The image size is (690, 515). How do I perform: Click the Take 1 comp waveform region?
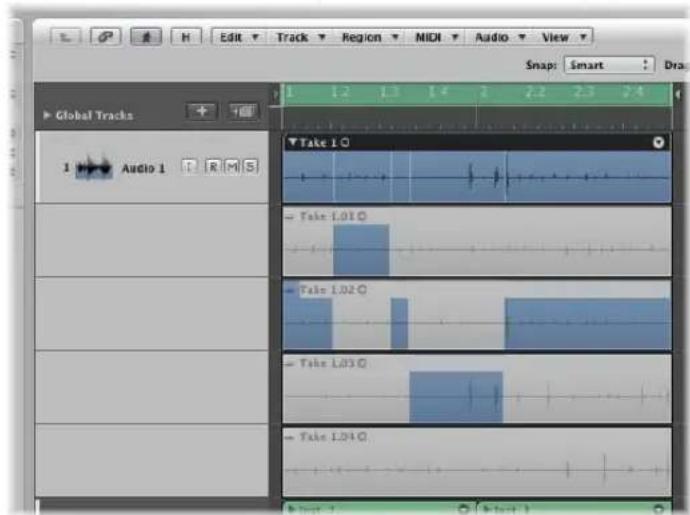tap(477, 177)
